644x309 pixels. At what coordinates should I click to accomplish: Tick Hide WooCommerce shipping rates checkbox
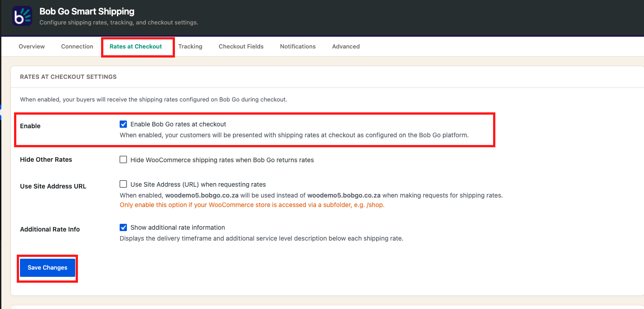123,159
